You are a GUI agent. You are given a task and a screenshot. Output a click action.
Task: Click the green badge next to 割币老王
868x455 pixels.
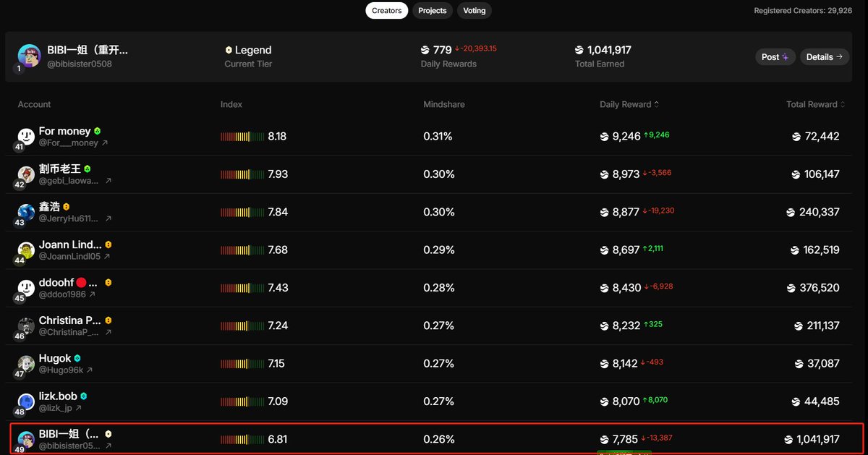coord(88,169)
